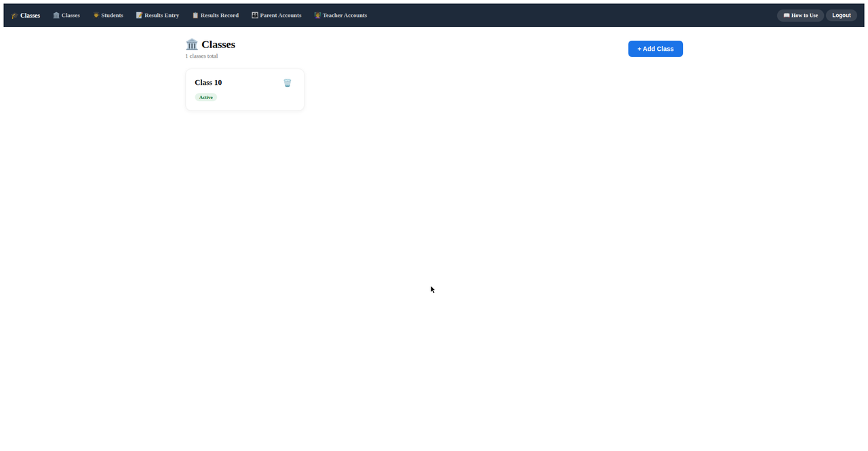The height and width of the screenshot is (451, 868).
Task: Open the Students page
Action: [x=108, y=15]
